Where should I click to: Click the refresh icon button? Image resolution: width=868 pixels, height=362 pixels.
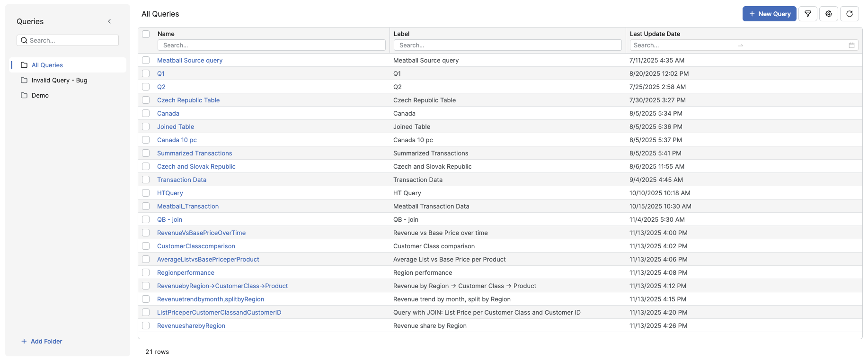[850, 14]
